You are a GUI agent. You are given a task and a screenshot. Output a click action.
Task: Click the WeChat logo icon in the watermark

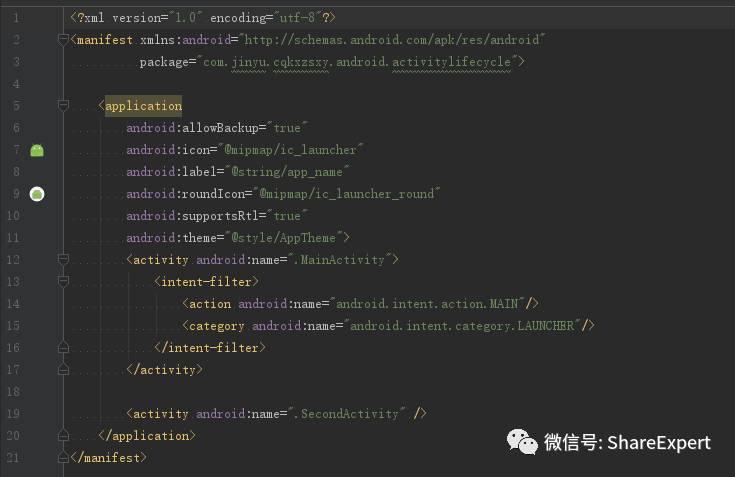[522, 441]
